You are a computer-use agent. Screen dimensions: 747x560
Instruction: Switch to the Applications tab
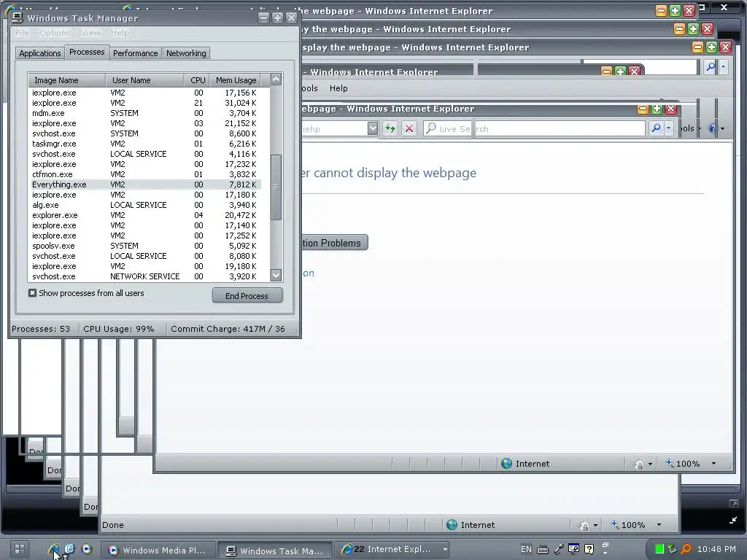point(40,53)
